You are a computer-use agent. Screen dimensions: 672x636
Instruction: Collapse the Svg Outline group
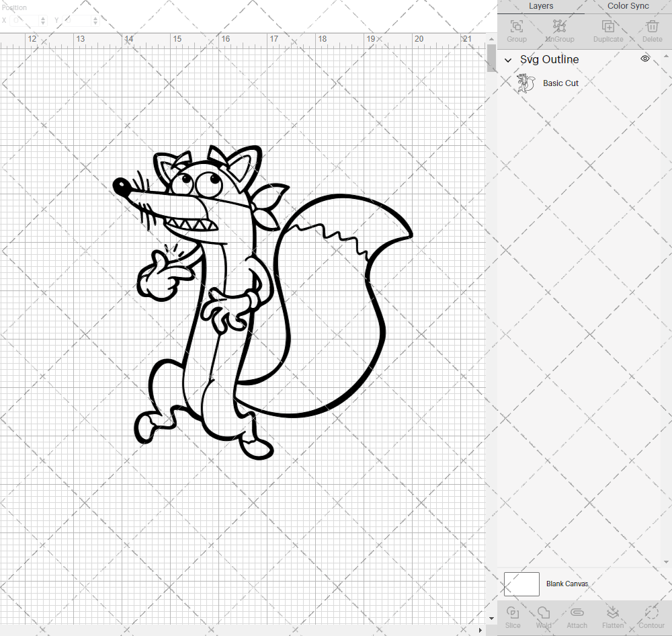(x=508, y=60)
